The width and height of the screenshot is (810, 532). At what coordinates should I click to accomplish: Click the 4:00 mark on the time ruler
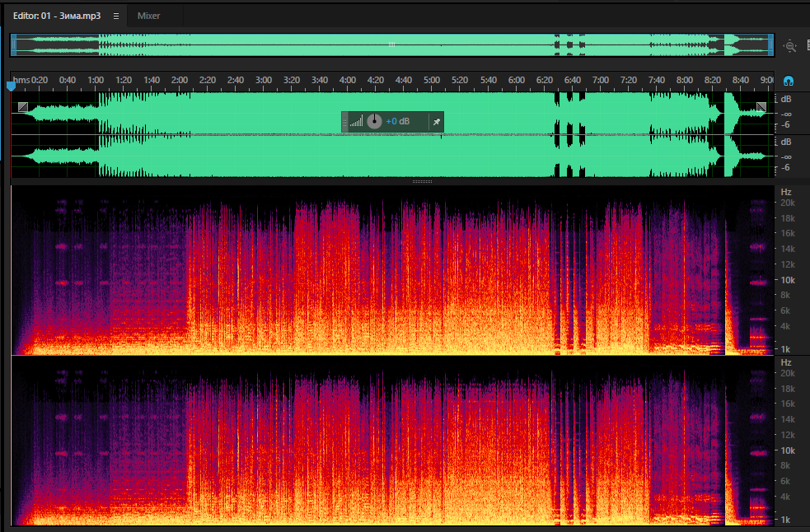coord(347,80)
